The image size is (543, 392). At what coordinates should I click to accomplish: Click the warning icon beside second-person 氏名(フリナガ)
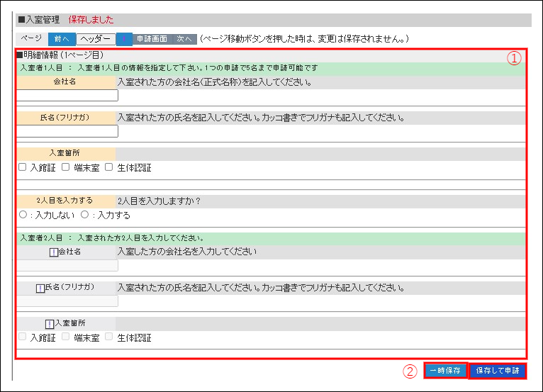(x=40, y=288)
